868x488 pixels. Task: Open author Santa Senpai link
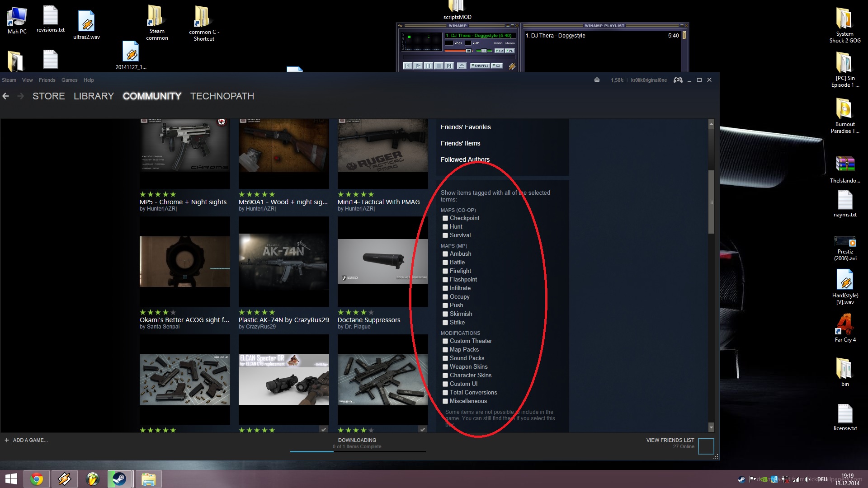[163, 327]
